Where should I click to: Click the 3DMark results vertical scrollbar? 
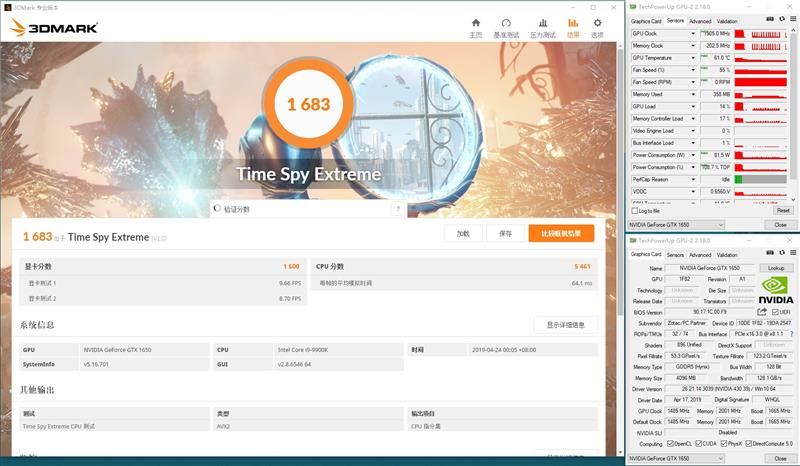tap(620, 181)
